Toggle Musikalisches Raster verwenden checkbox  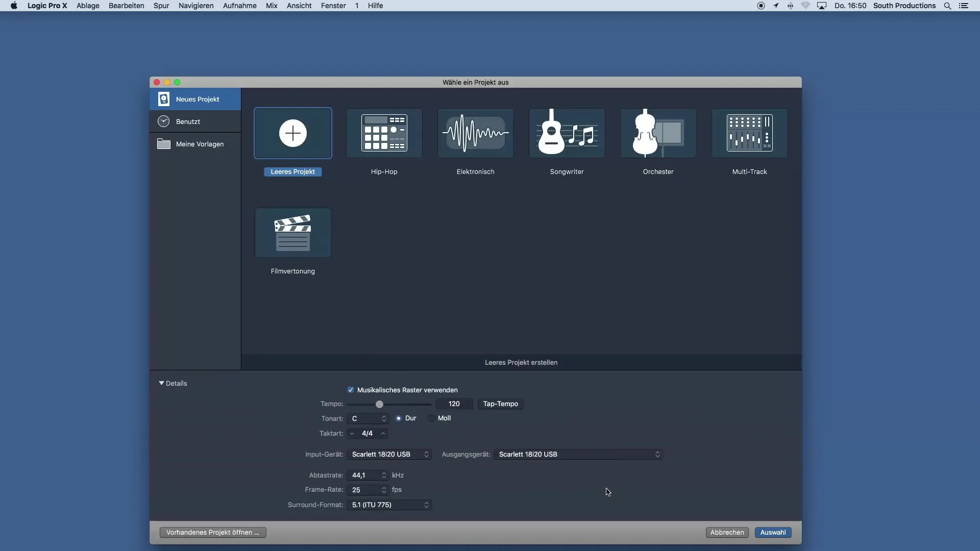(x=351, y=390)
